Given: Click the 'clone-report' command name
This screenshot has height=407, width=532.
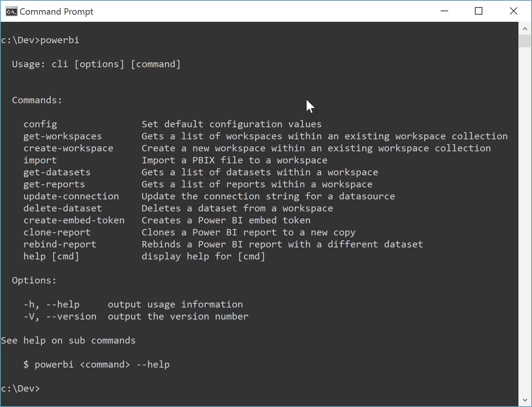Looking at the screenshot, I should 57,232.
